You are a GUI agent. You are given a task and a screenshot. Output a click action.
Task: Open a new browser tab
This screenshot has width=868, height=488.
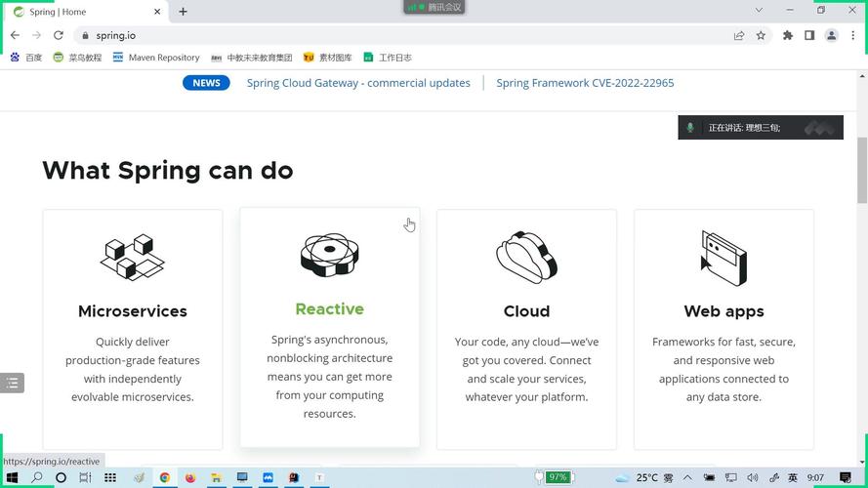pos(183,12)
